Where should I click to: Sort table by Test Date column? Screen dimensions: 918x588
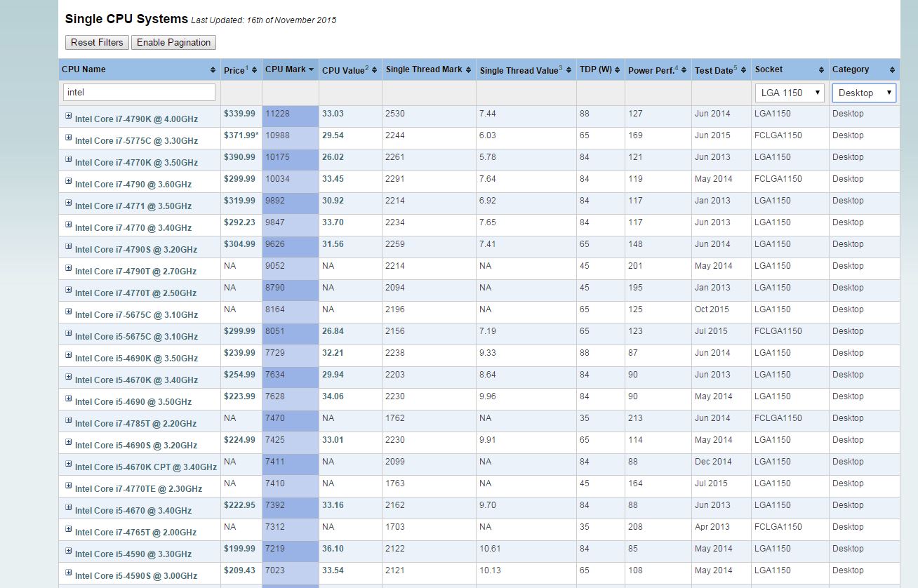(721, 69)
